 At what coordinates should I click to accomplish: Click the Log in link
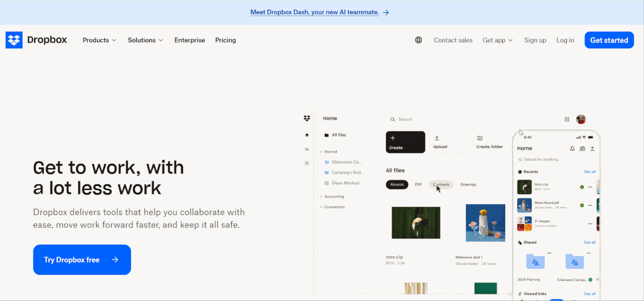565,40
